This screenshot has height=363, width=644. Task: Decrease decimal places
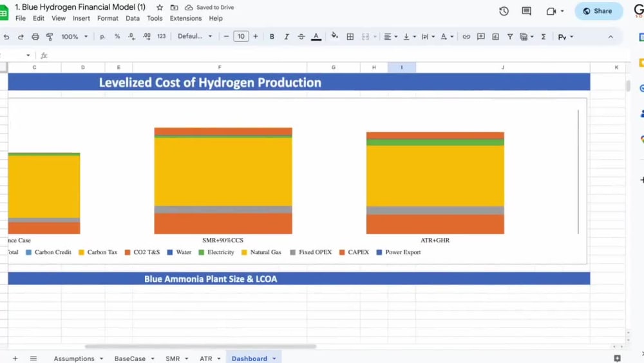(x=131, y=37)
